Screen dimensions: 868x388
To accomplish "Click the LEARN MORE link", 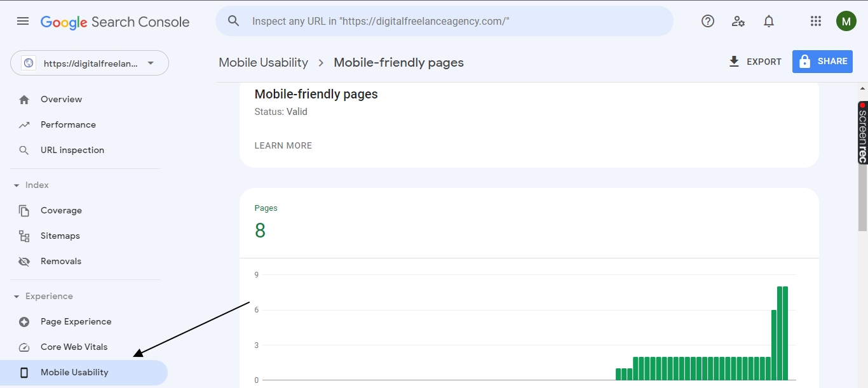I will [283, 145].
